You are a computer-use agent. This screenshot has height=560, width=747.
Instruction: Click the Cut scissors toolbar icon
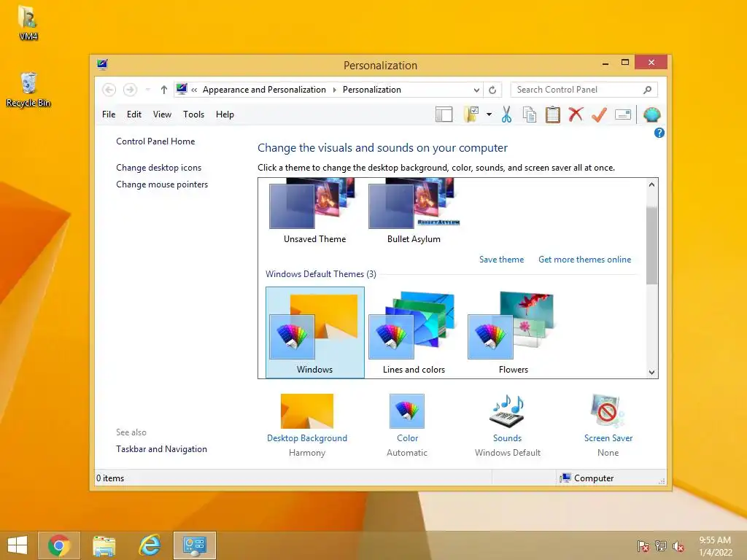506,114
